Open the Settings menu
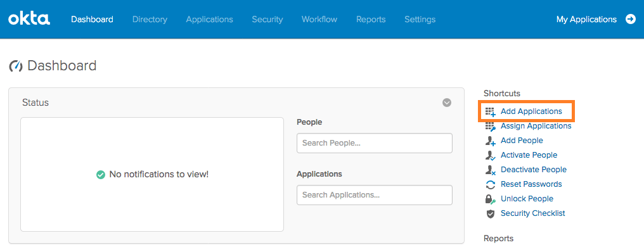644x252 pixels. click(x=420, y=19)
